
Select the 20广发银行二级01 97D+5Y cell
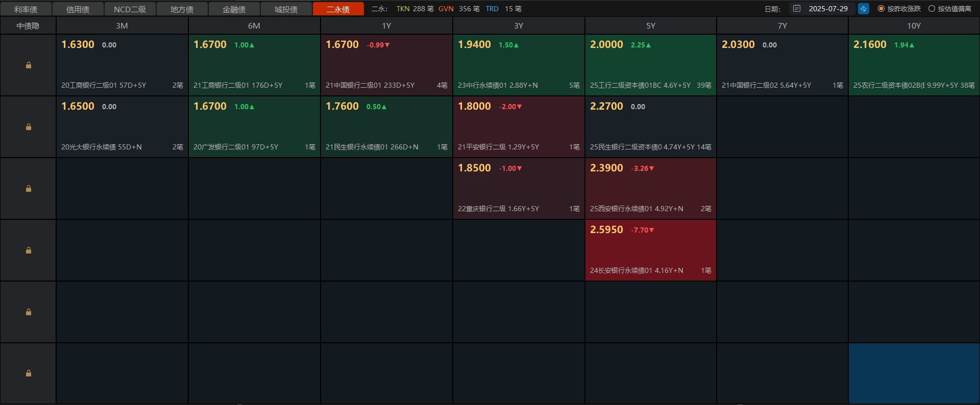tap(254, 126)
